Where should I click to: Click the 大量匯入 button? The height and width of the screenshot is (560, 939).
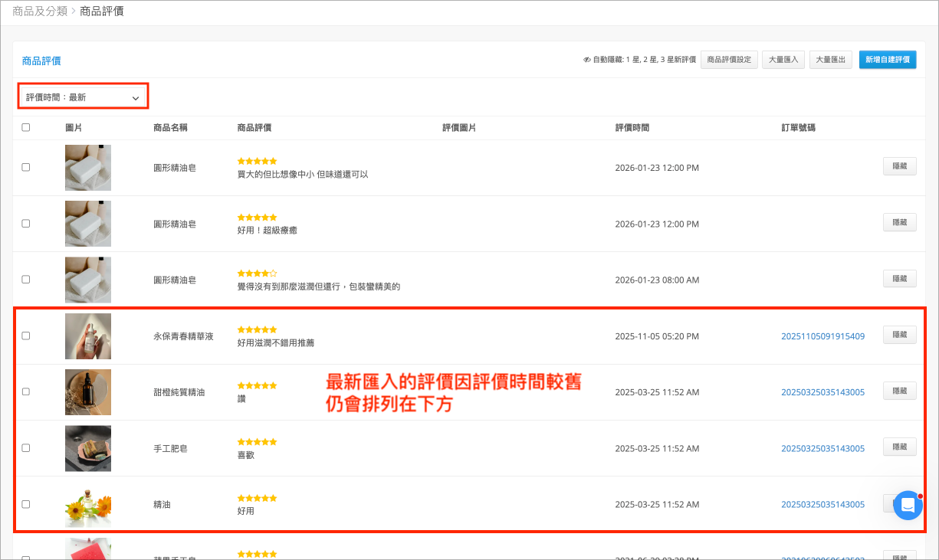point(783,60)
